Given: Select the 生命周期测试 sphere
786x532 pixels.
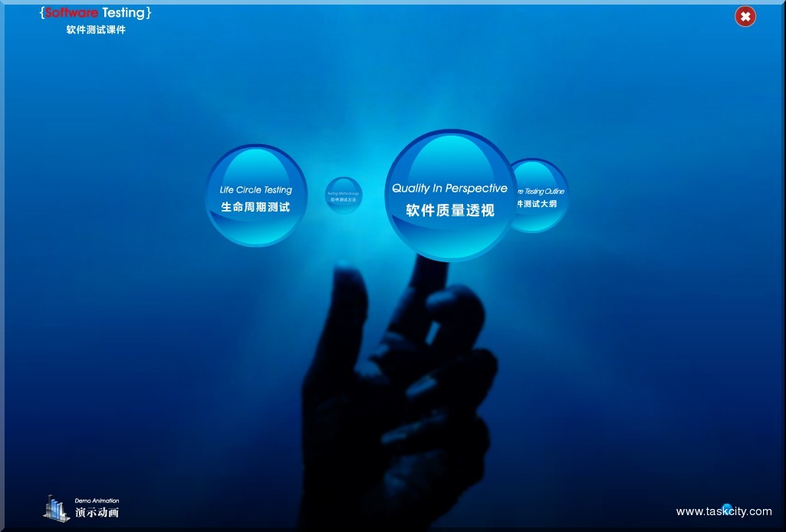Looking at the screenshot, I should [255, 204].
